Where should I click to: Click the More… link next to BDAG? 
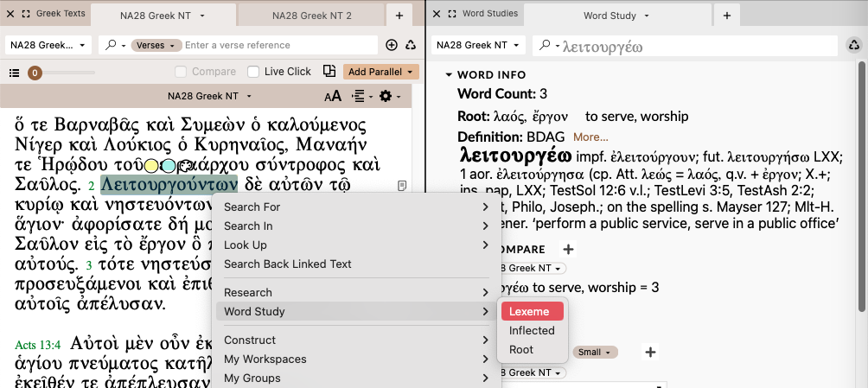[590, 137]
